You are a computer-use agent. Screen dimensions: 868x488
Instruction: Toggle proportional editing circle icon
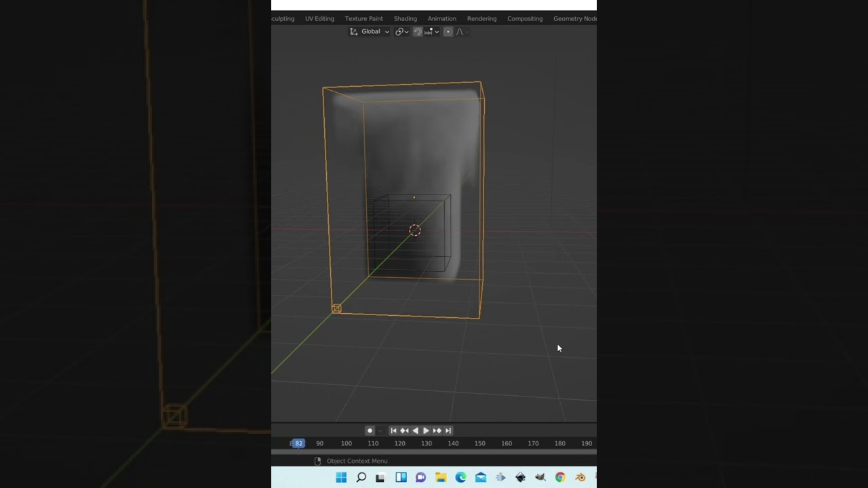(x=448, y=32)
